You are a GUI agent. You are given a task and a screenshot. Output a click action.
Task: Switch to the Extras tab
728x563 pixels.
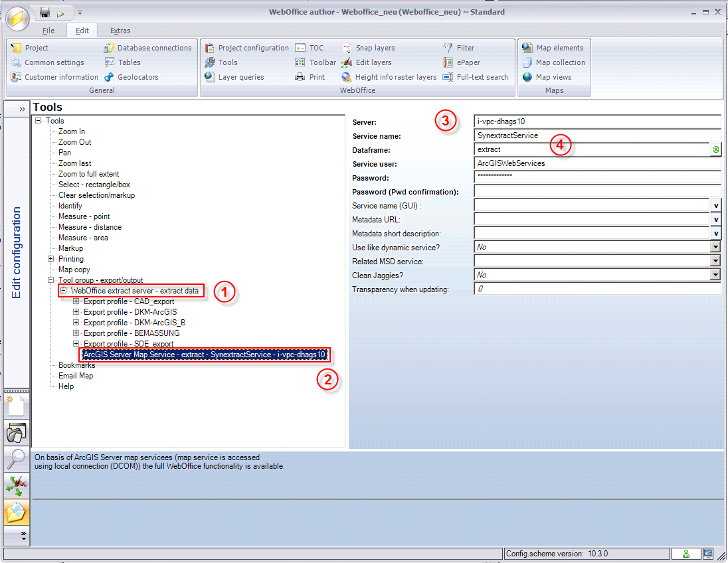(x=120, y=31)
